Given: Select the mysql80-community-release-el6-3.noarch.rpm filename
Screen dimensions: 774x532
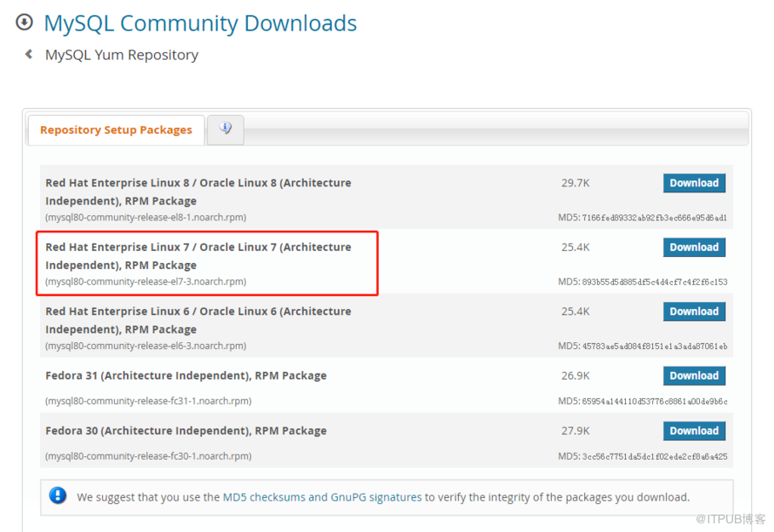Looking at the screenshot, I should pos(145,346).
